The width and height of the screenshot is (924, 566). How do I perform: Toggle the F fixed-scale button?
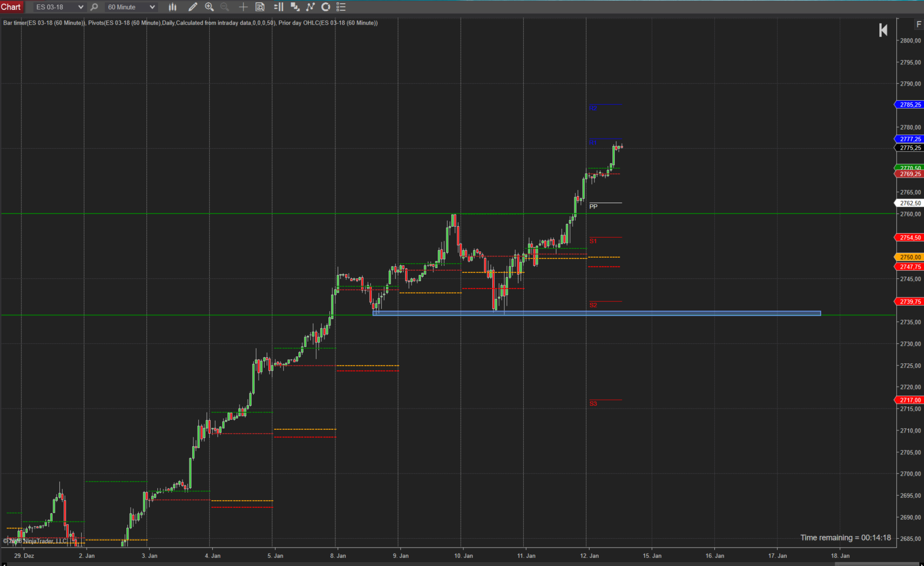[919, 25]
